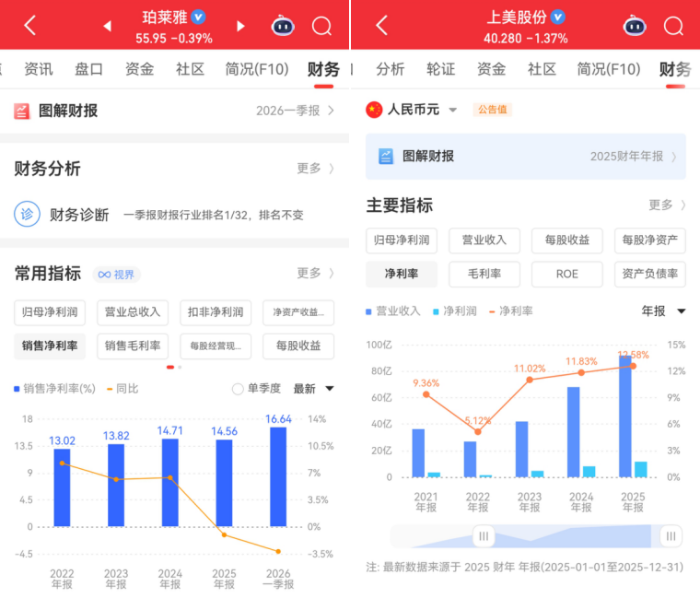700x598 pixels.
Task: Select 毛利率 indicator
Action: click(x=484, y=275)
